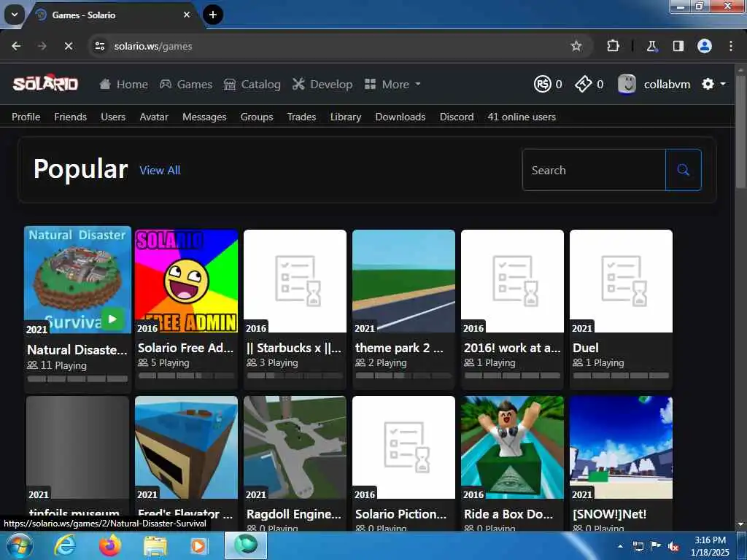The width and height of the screenshot is (747, 560).
Task: Open the Solario Pictionary placeholder thumbnail
Action: (x=403, y=447)
